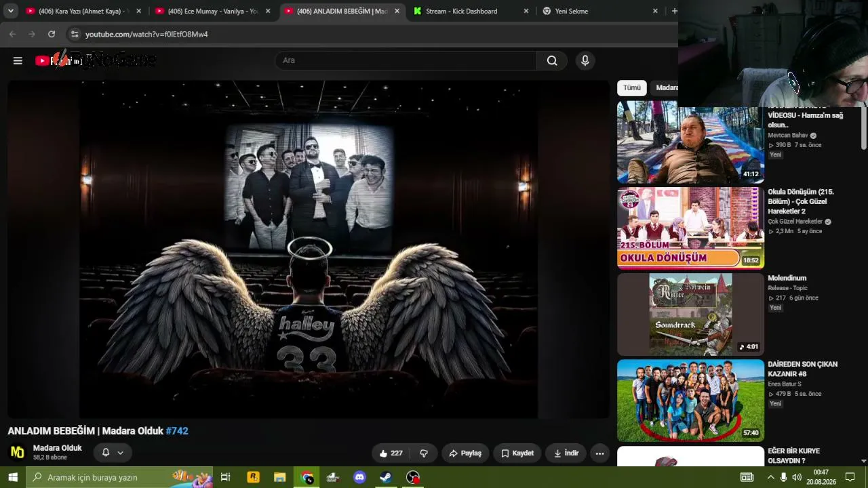868x488 pixels.
Task: Open the Windows Start menu
Action: point(13,477)
